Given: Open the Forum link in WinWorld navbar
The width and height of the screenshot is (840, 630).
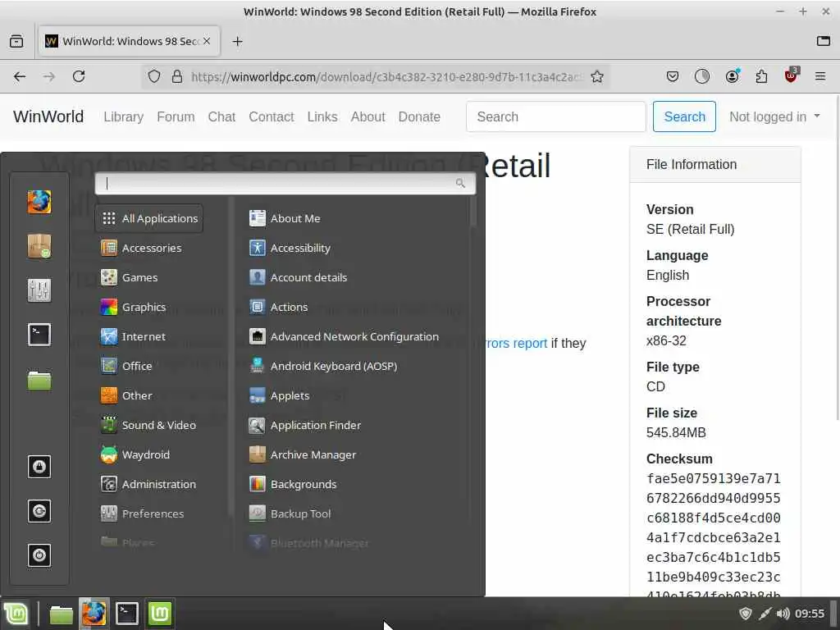Looking at the screenshot, I should click(x=176, y=116).
